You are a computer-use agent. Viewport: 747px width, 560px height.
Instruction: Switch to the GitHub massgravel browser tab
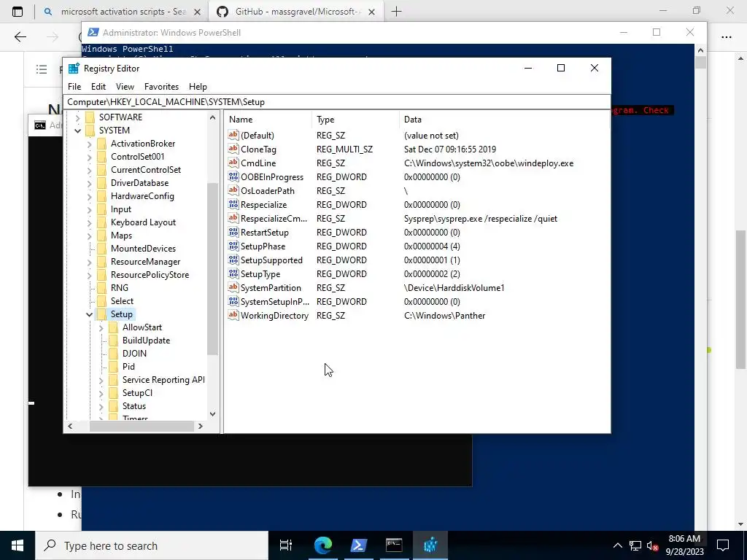point(295,12)
